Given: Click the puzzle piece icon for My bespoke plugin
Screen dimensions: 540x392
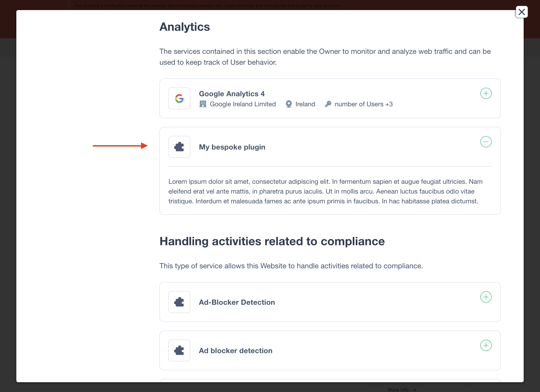Looking at the screenshot, I should [x=179, y=147].
